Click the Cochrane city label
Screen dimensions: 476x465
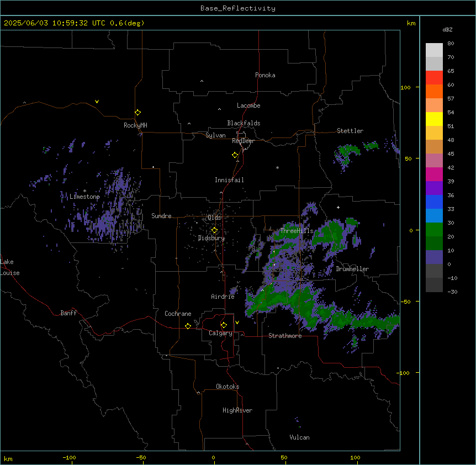(x=178, y=314)
